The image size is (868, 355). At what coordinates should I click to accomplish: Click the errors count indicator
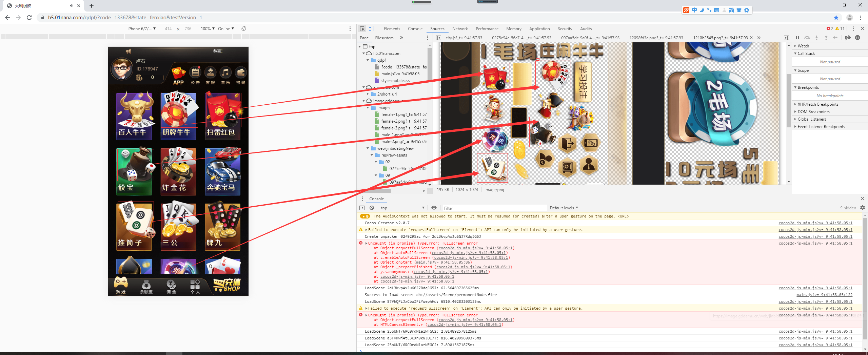coord(830,29)
